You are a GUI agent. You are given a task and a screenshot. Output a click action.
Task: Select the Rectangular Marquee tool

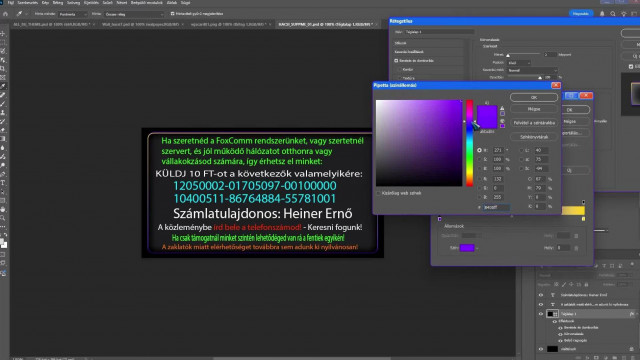[x=3, y=42]
